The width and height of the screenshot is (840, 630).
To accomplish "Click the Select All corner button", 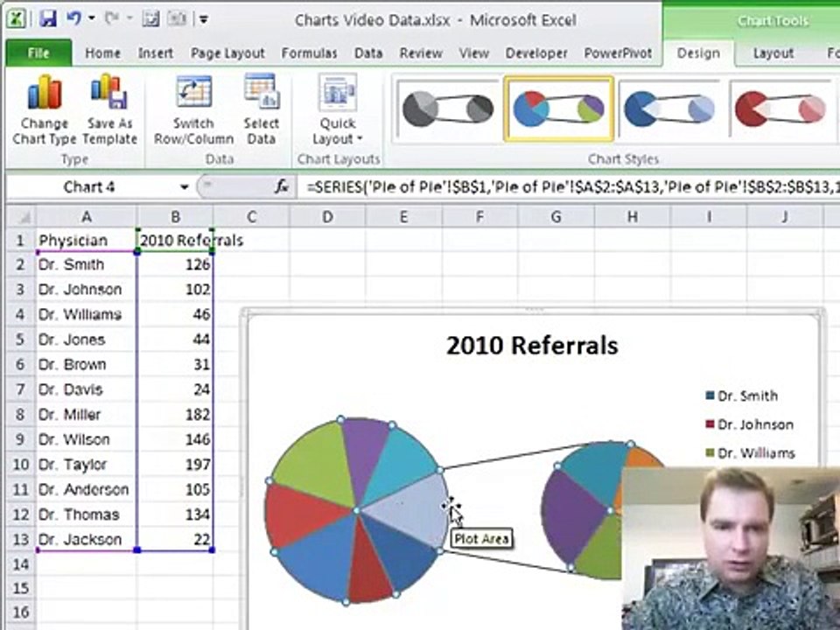I will tap(20, 216).
